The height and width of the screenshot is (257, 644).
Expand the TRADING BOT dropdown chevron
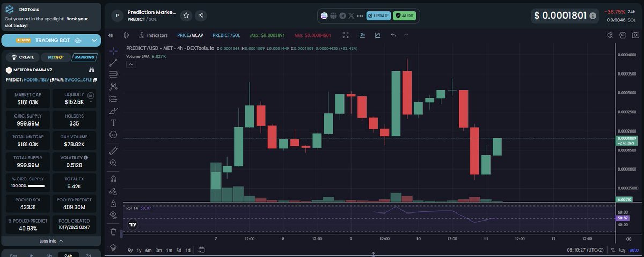(x=94, y=40)
